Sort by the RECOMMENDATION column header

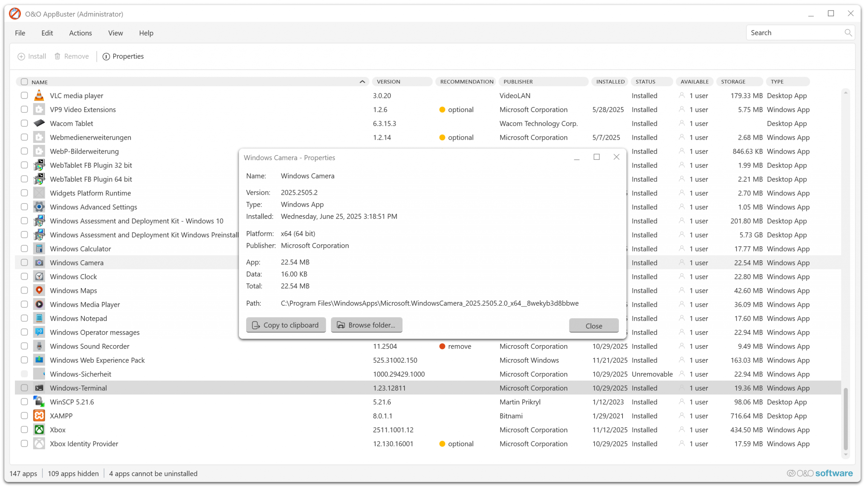(x=467, y=82)
